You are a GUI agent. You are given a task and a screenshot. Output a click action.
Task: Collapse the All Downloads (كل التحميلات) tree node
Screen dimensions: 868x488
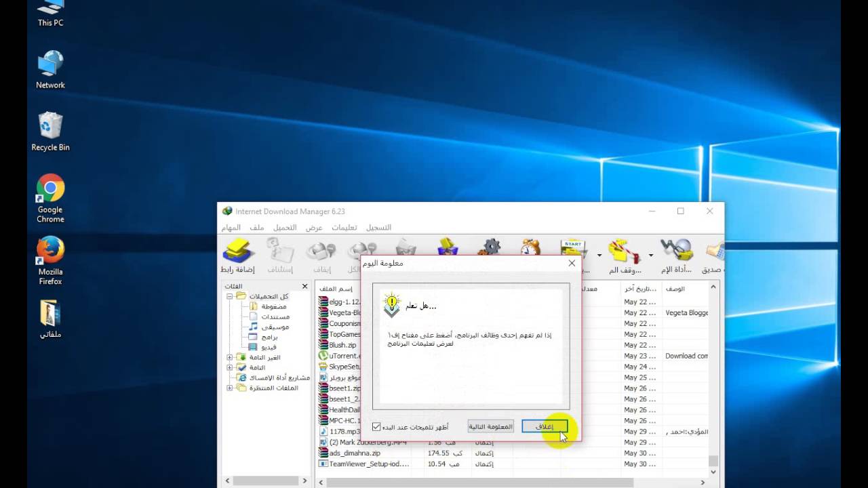pyautogui.click(x=230, y=296)
